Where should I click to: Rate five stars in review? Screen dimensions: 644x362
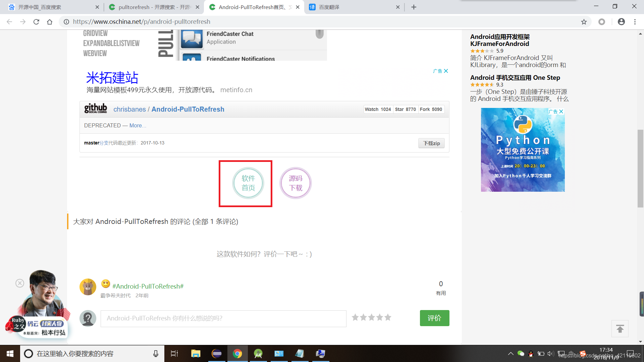click(388, 317)
